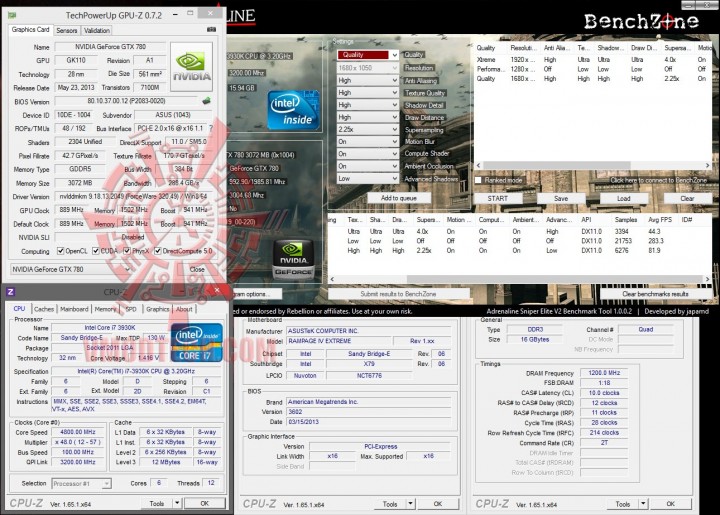
Task: Toggle the CUDA checkbox in GPU-Z
Action: pyautogui.click(x=96, y=251)
